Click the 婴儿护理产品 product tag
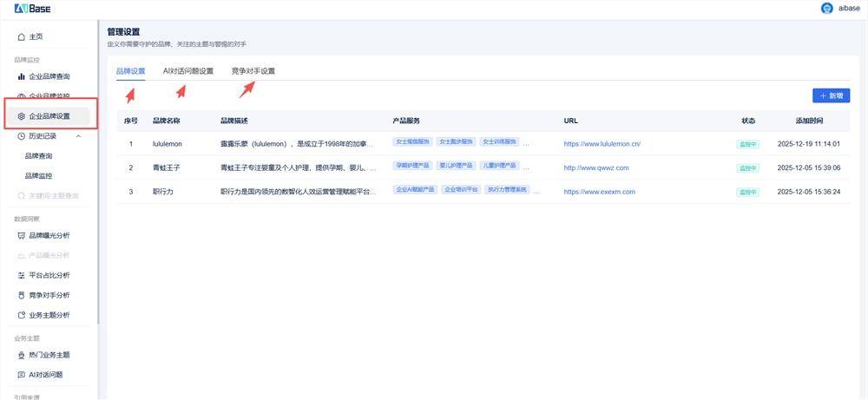The image size is (868, 400). pos(457,166)
